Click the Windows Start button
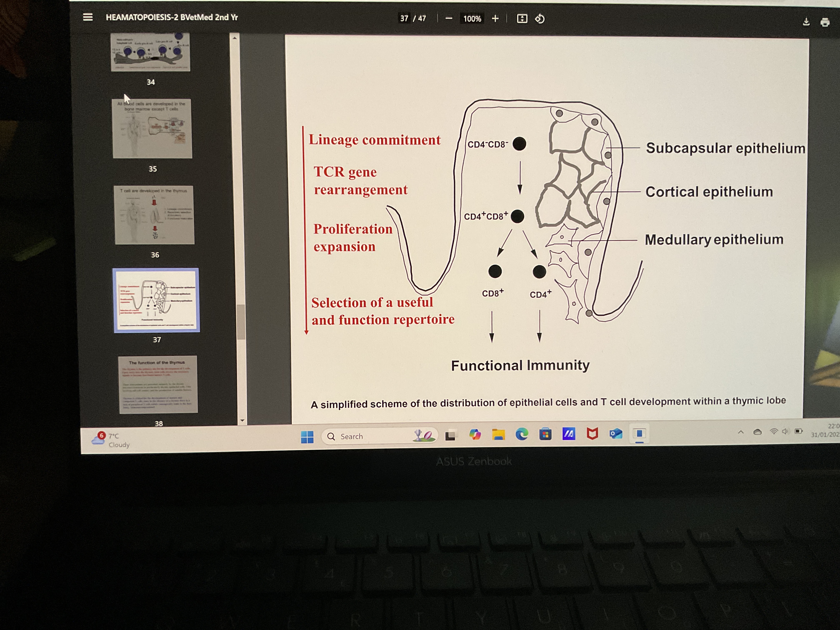Screen dimensions: 840x630 click(x=307, y=437)
